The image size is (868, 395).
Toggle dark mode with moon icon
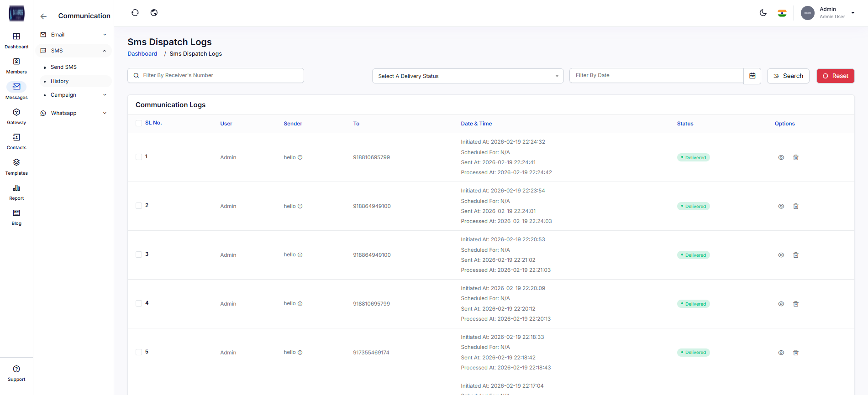(x=763, y=13)
